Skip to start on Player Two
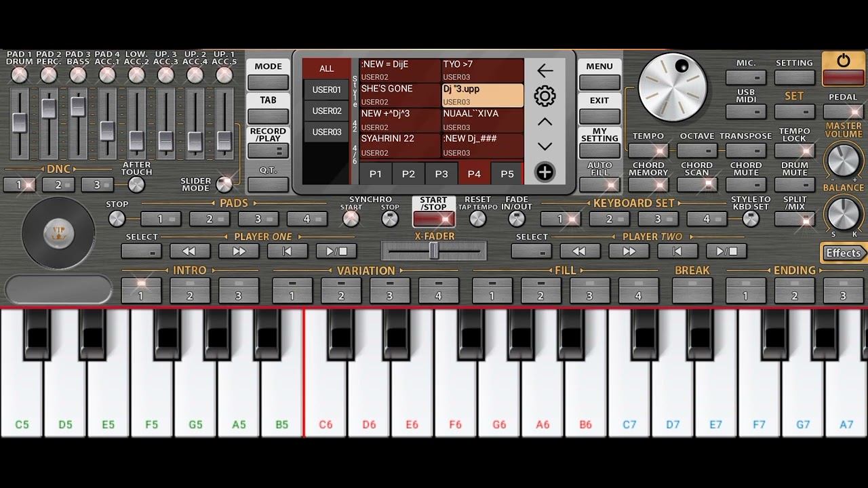Viewport: 868px width, 488px height. 677,251
